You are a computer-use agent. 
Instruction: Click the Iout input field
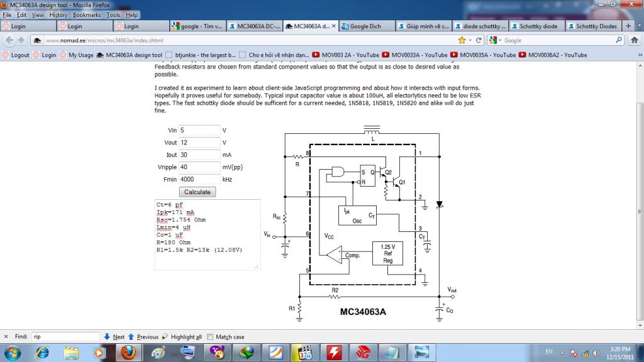(199, 155)
